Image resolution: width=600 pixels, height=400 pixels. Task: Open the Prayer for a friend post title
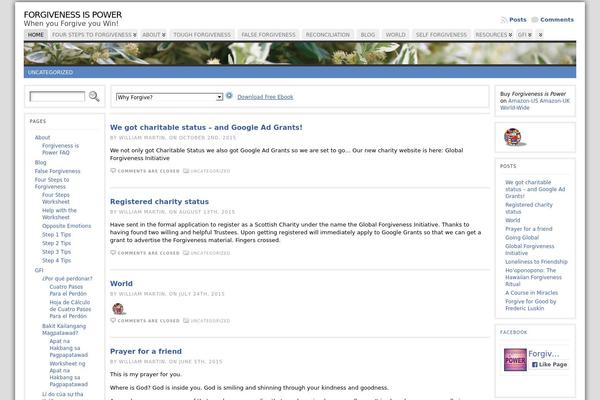coord(146,351)
